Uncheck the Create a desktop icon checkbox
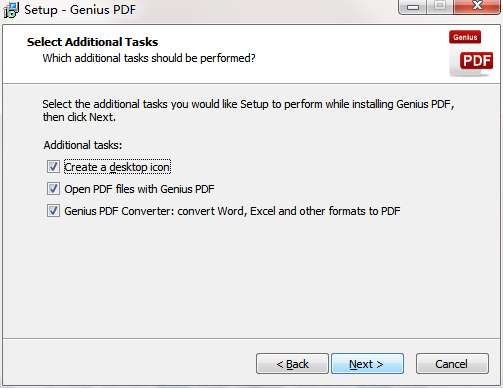The image size is (503, 388). (53, 167)
